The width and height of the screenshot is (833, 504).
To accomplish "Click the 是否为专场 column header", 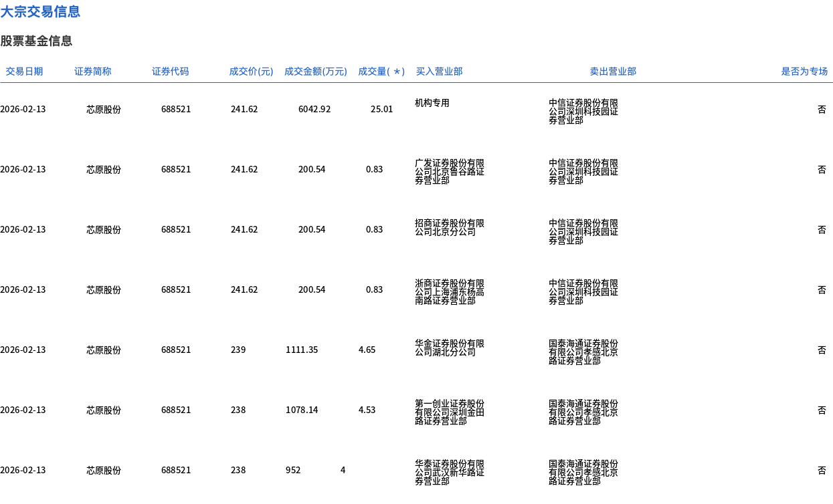I will click(804, 72).
